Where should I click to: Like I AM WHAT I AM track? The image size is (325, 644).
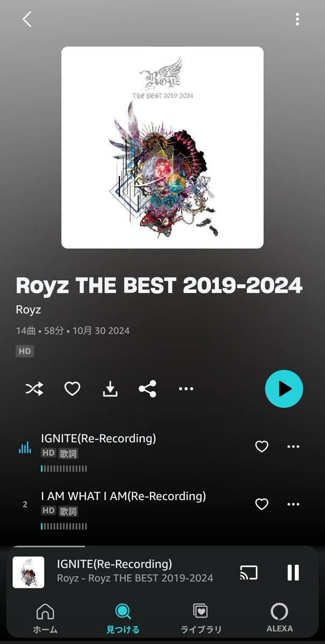[262, 504]
